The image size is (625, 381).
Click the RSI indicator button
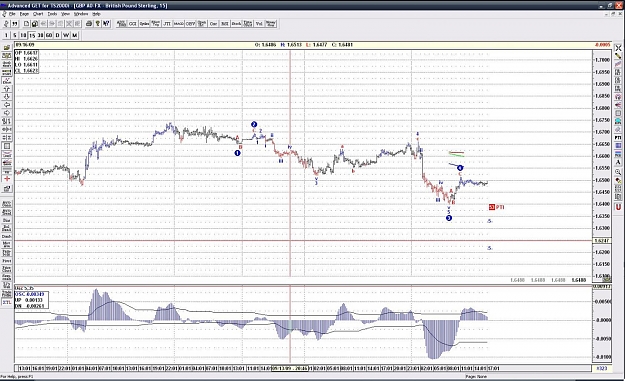tap(225, 24)
